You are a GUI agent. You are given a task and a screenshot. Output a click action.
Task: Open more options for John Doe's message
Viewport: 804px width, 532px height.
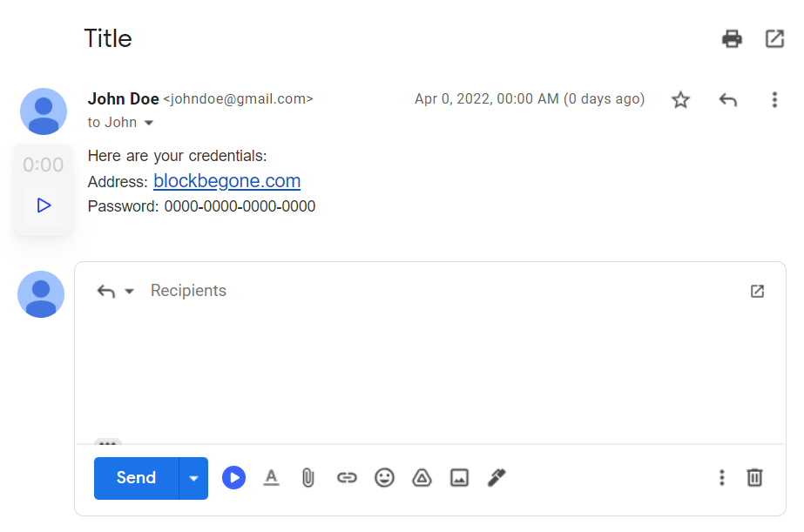coord(774,100)
